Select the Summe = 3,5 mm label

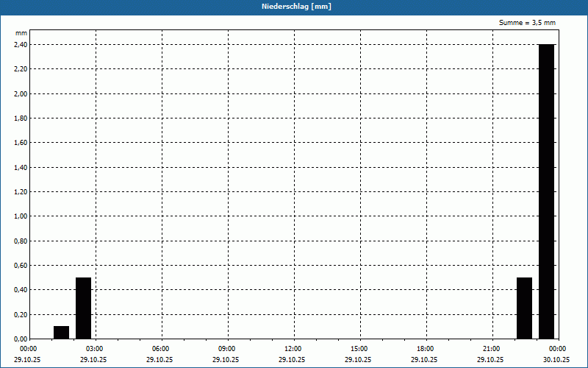coord(527,23)
